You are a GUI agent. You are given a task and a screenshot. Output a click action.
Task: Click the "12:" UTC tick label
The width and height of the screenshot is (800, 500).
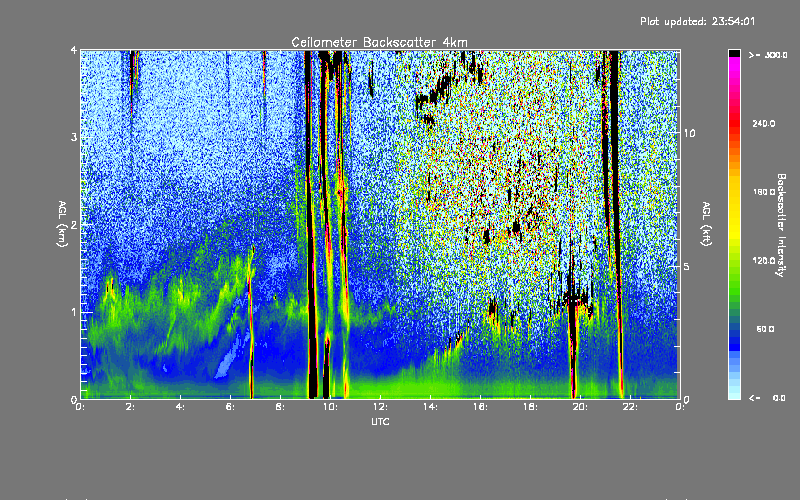coord(380,407)
